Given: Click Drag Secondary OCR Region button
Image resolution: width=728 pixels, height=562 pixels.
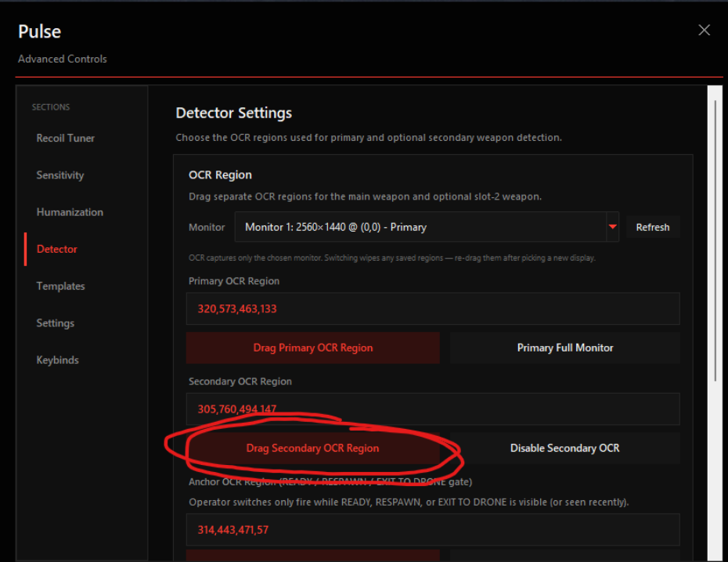Looking at the screenshot, I should pos(313,449).
